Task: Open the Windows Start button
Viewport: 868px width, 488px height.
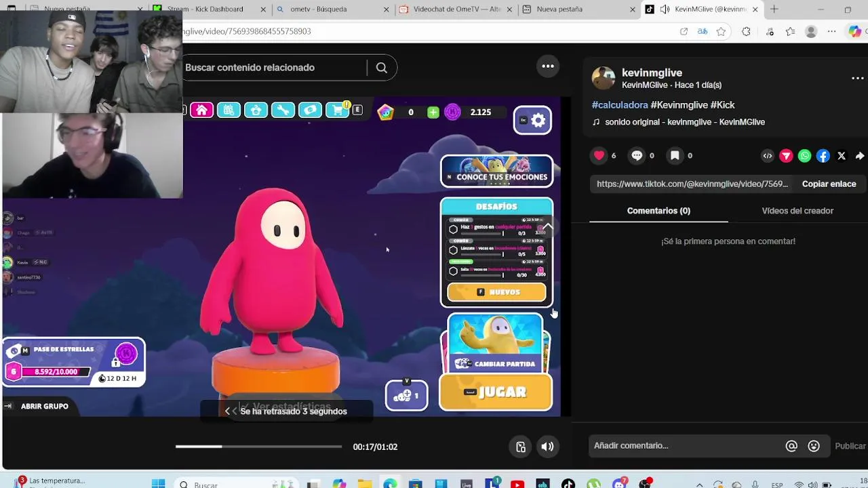Action: point(158,484)
